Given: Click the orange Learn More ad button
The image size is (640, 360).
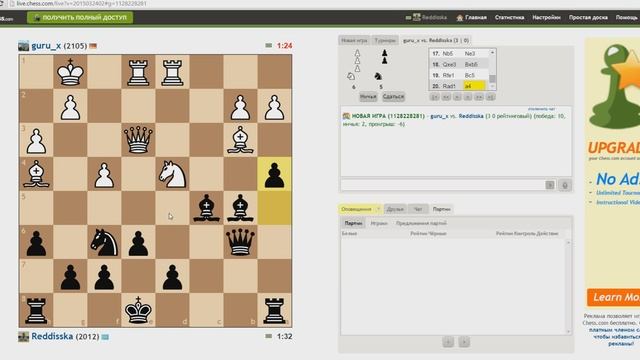Looking at the screenshot, I should pyautogui.click(x=613, y=297).
